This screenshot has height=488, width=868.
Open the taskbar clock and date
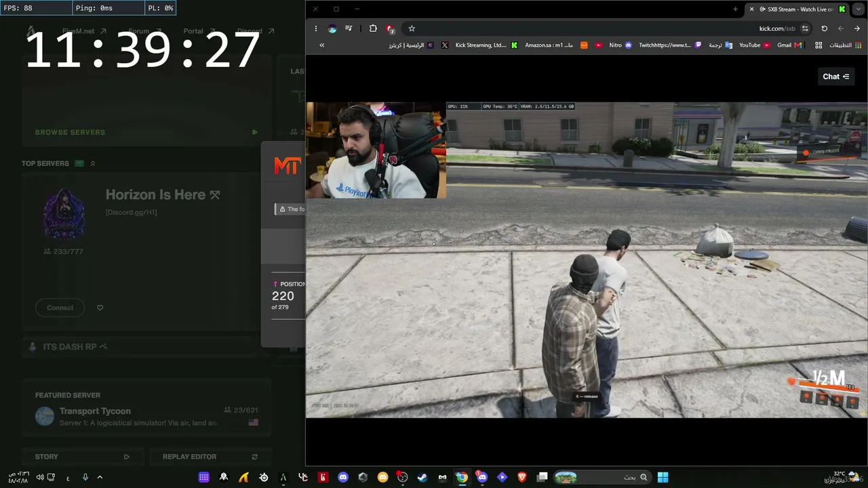pos(18,477)
